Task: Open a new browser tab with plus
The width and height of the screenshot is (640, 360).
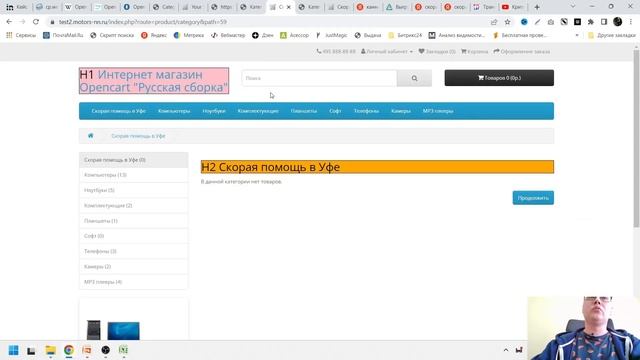Action: tap(537, 7)
